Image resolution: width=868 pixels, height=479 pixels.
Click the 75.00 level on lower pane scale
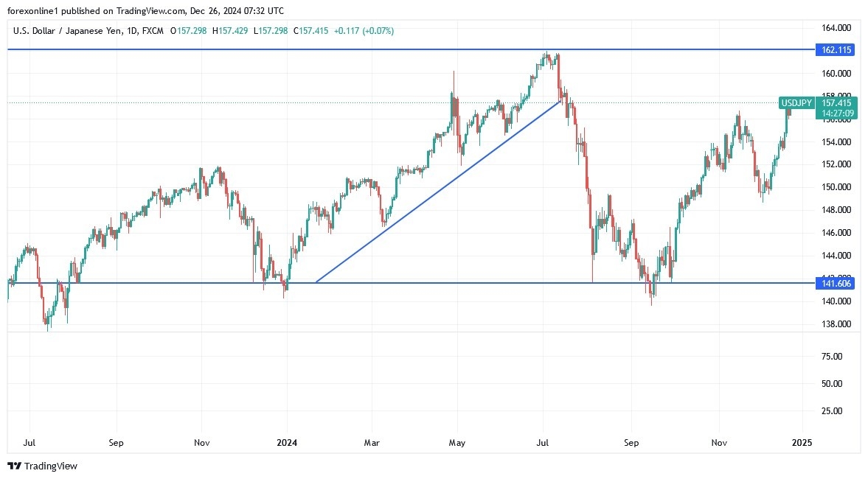click(x=831, y=357)
